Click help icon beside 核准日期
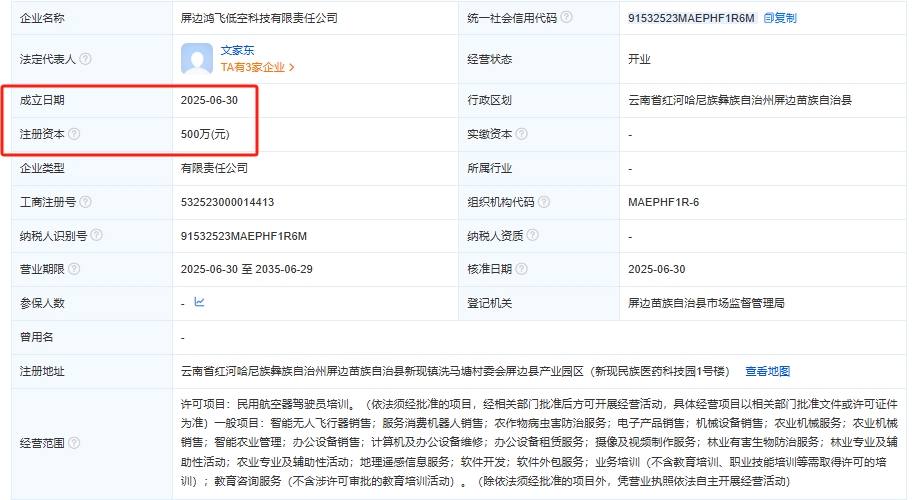The image size is (913, 500). (x=522, y=269)
